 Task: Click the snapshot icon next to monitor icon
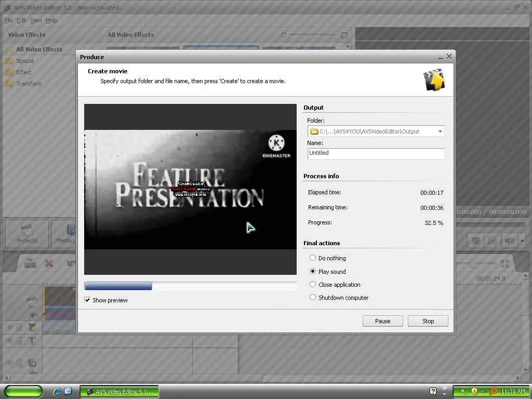pos(491,241)
